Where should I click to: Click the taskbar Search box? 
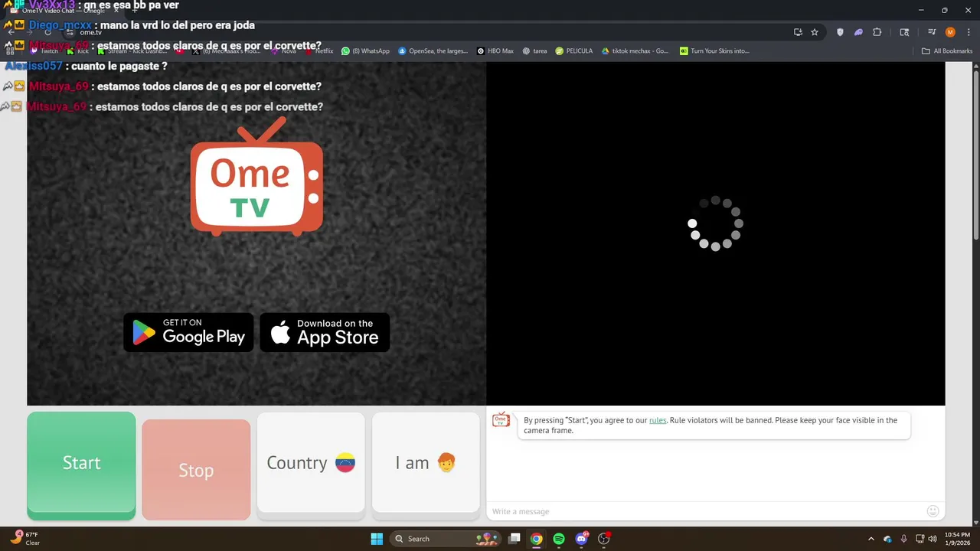coord(444,539)
